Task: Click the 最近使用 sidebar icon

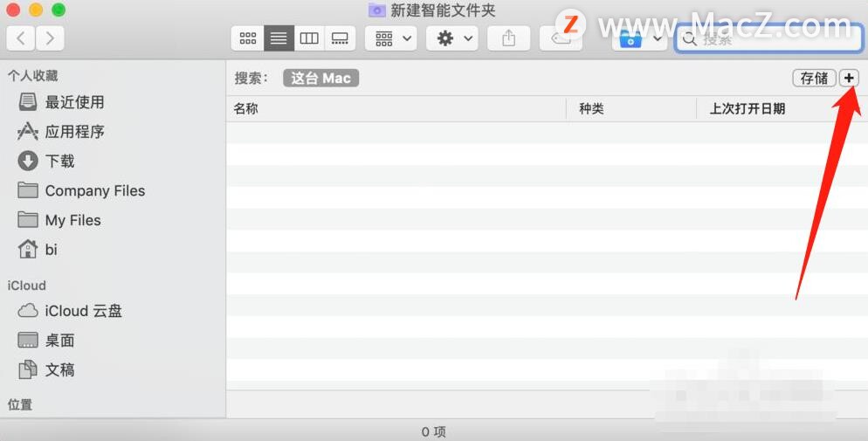Action: (28, 102)
